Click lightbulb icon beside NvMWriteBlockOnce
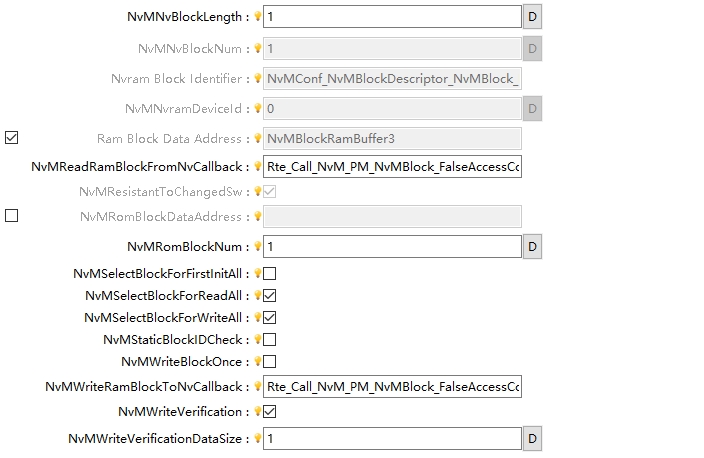Viewport: 704px width, 458px height. pyautogui.click(x=257, y=362)
